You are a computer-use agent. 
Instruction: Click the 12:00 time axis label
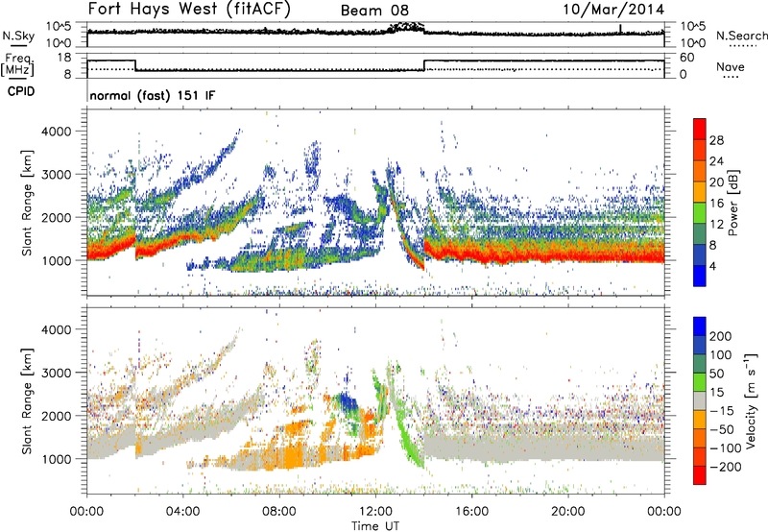tap(375, 512)
